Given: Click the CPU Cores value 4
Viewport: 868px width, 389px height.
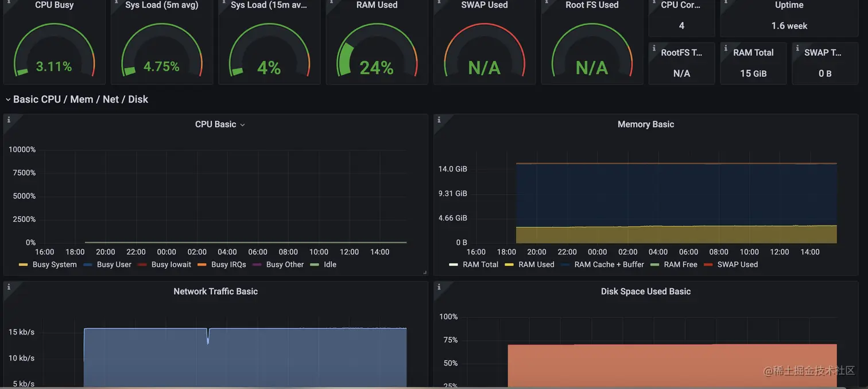Looking at the screenshot, I should coord(681,26).
